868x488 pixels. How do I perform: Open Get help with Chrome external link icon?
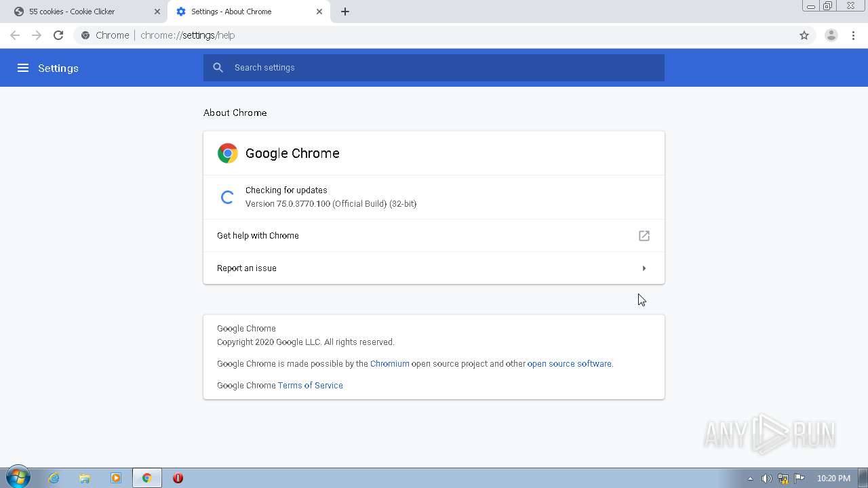coord(644,236)
